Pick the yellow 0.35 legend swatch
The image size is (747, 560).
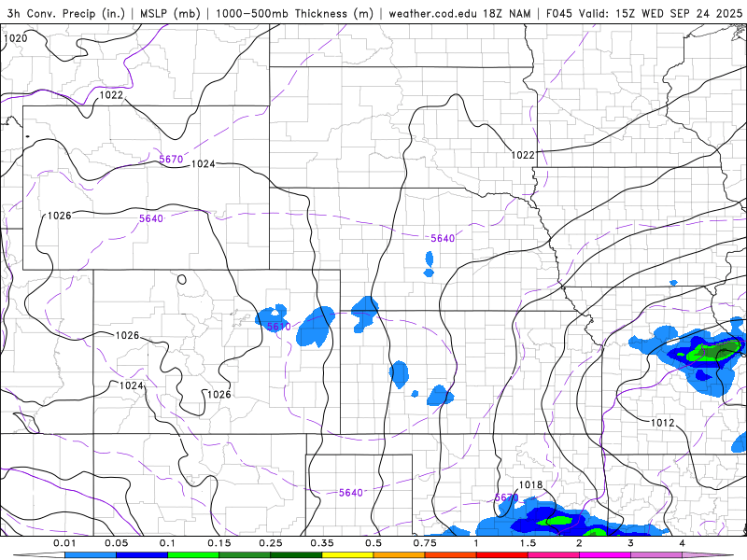tap(347, 555)
